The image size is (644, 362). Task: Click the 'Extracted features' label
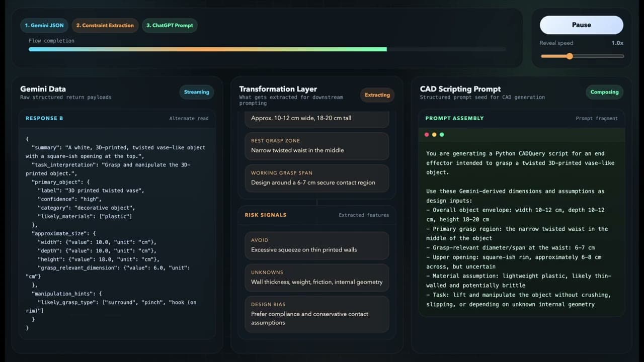point(364,215)
